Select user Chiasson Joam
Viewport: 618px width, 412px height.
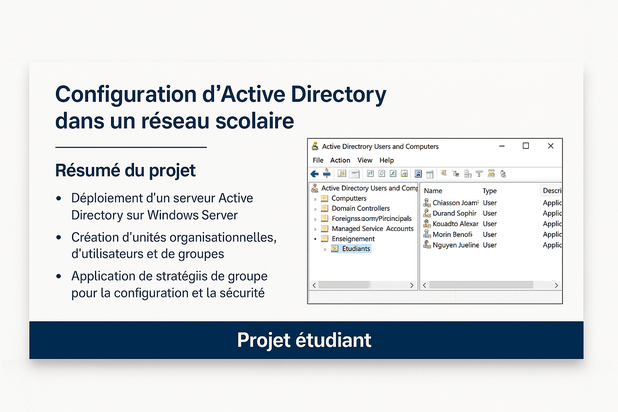click(456, 203)
